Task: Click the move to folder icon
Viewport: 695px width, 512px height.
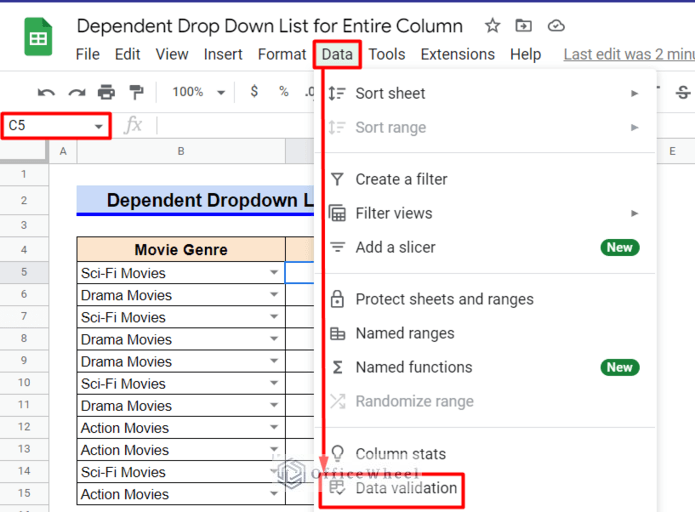Action: [x=523, y=26]
